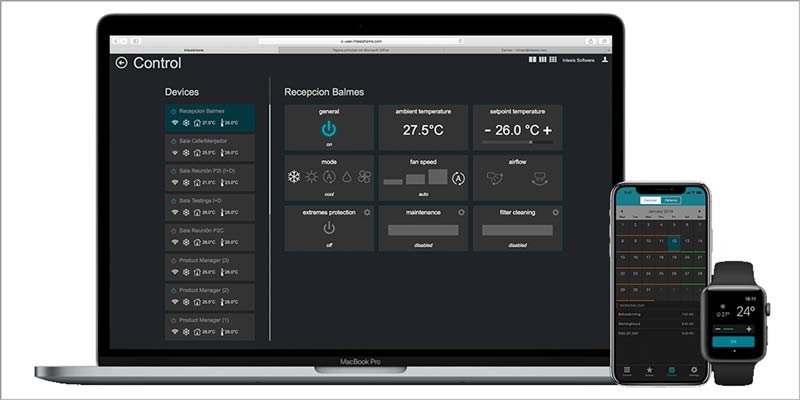Toggle power icon on Recepcion Balmes card

[173, 111]
